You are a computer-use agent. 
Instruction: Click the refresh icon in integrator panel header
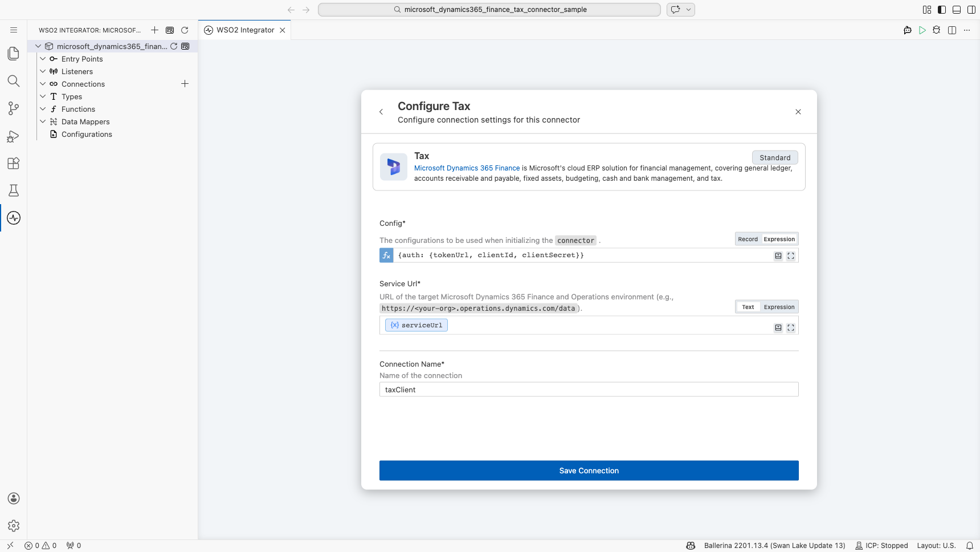185,30
